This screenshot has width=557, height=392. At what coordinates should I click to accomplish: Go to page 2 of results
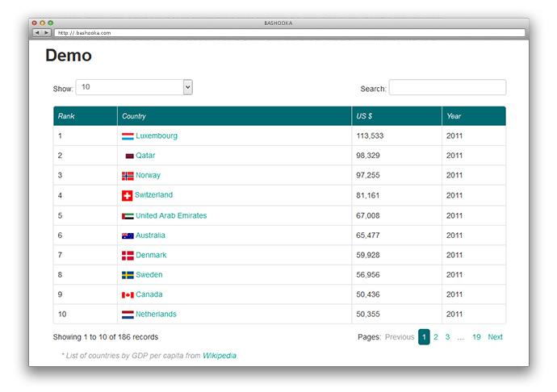pos(436,337)
